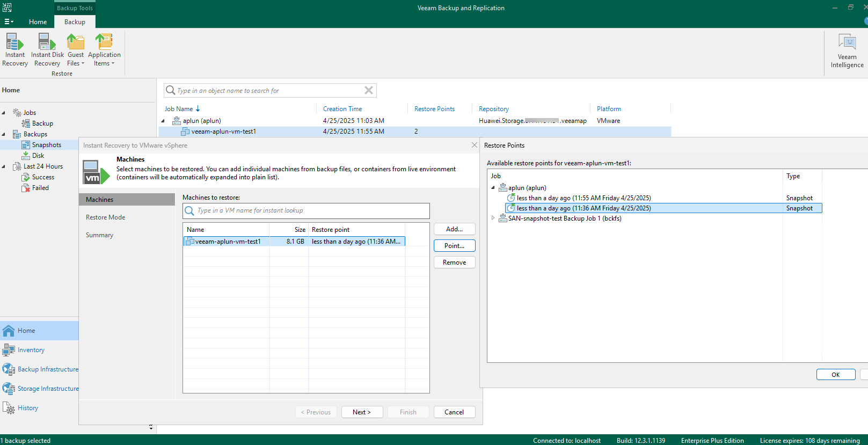
Task: Click the object name search field
Action: 270,90
